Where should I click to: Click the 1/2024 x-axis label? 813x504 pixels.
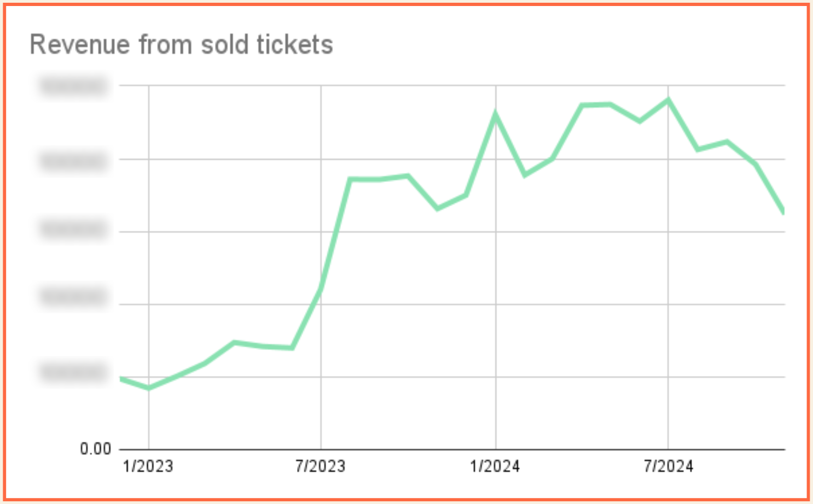[495, 466]
